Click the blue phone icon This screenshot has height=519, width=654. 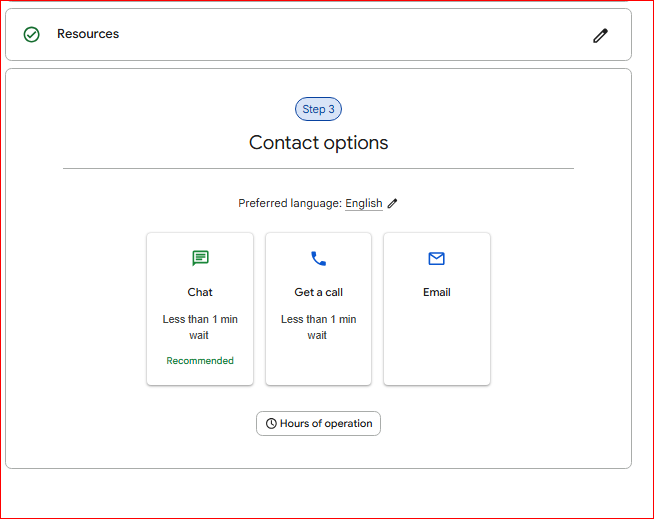(318, 259)
